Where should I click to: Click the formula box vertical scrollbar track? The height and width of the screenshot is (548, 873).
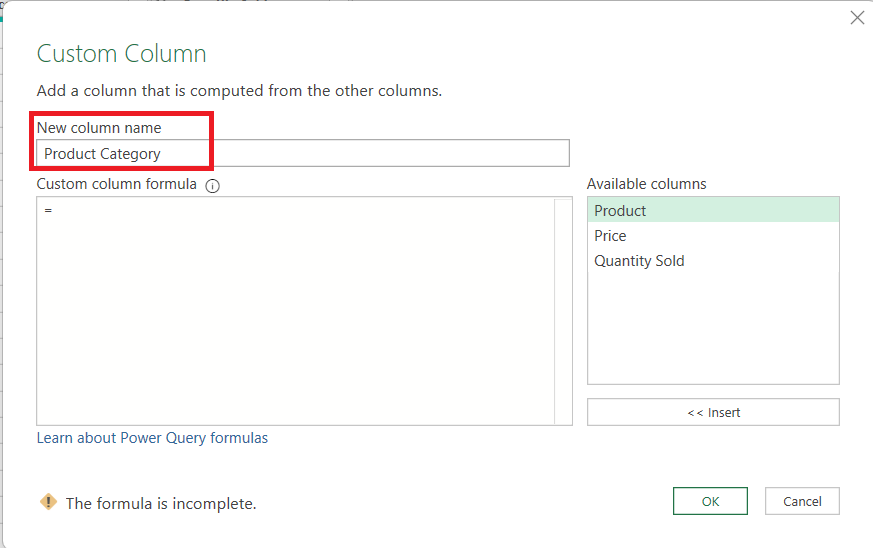pos(563,311)
